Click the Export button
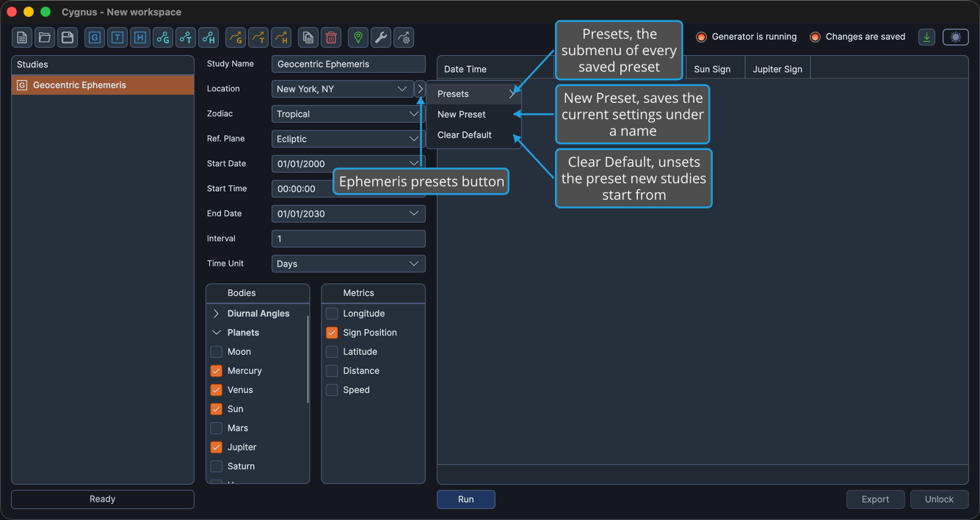This screenshot has width=980, height=520. (x=875, y=499)
